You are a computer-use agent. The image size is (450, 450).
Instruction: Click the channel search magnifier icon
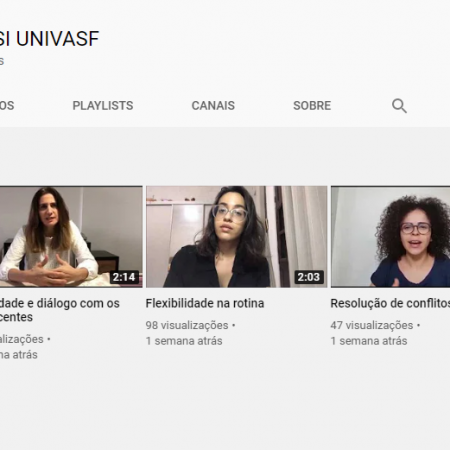[399, 106]
